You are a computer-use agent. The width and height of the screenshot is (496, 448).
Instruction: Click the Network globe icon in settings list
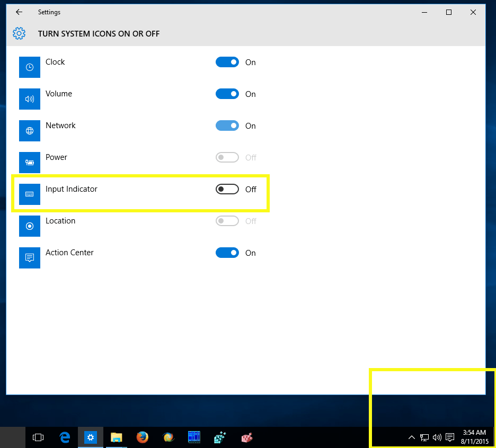point(29,131)
